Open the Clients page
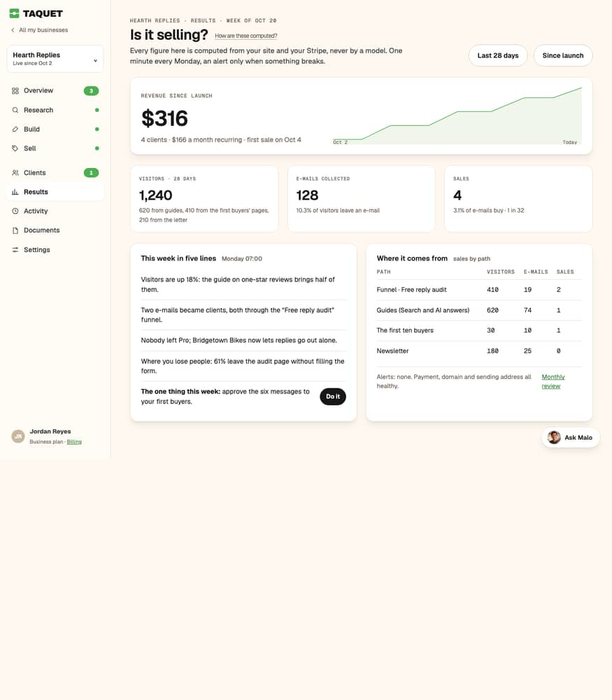The width and height of the screenshot is (612, 700). pos(55,173)
